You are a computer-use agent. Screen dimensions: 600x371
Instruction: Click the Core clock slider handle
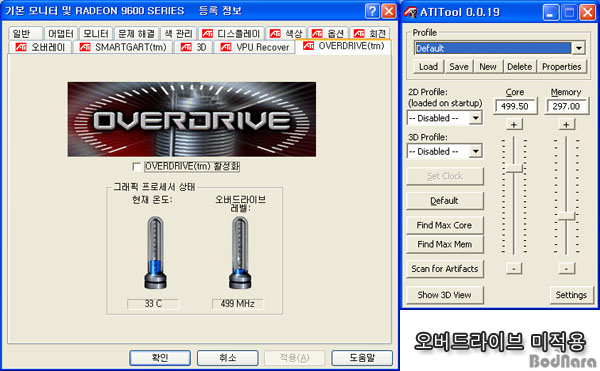click(514, 169)
